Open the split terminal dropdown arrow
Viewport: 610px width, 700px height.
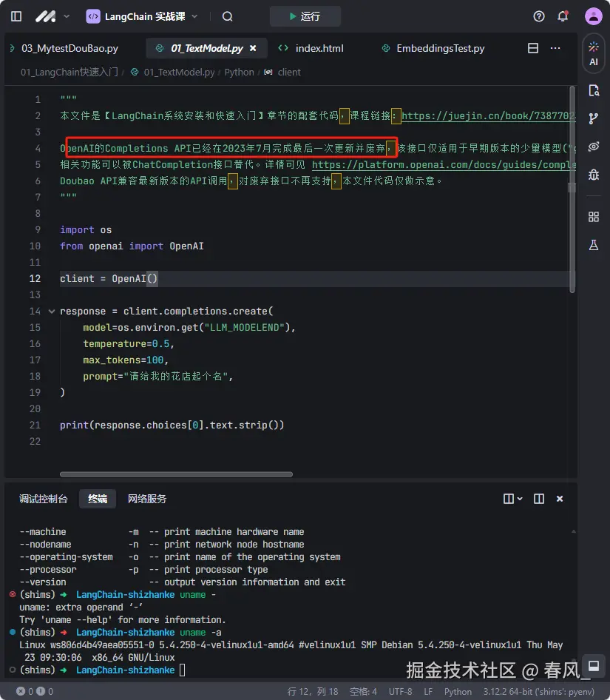point(520,499)
